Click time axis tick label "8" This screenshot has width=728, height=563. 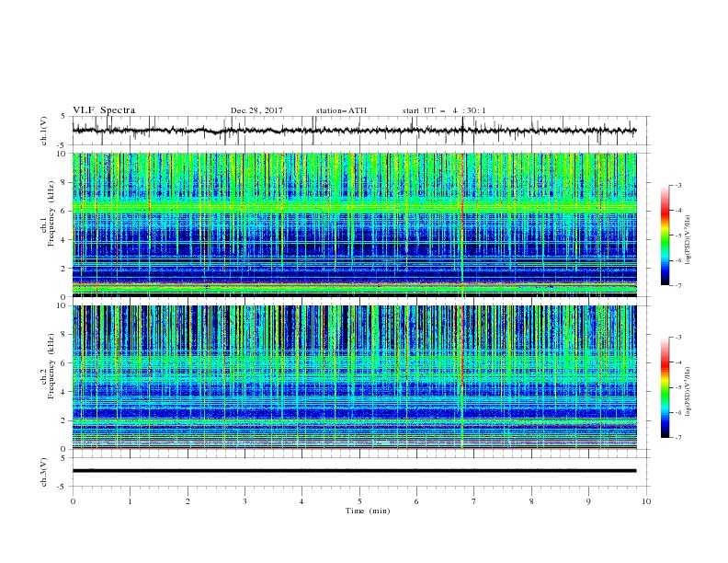click(x=531, y=501)
